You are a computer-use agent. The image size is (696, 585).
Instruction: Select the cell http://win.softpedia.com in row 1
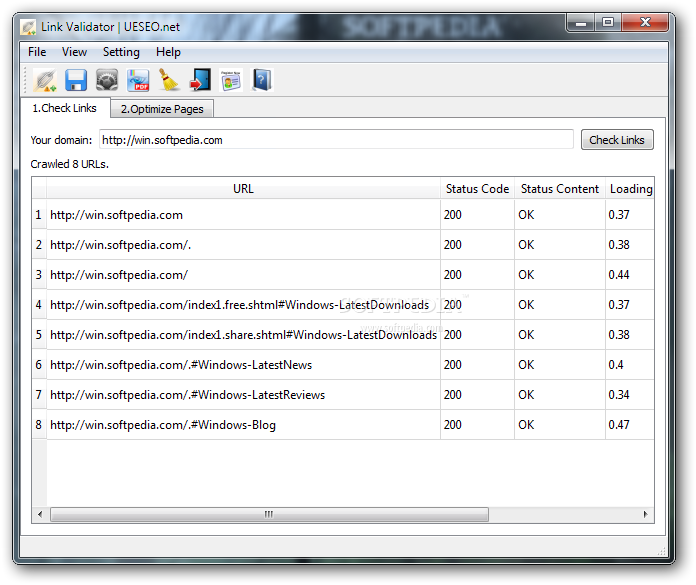coord(243,215)
